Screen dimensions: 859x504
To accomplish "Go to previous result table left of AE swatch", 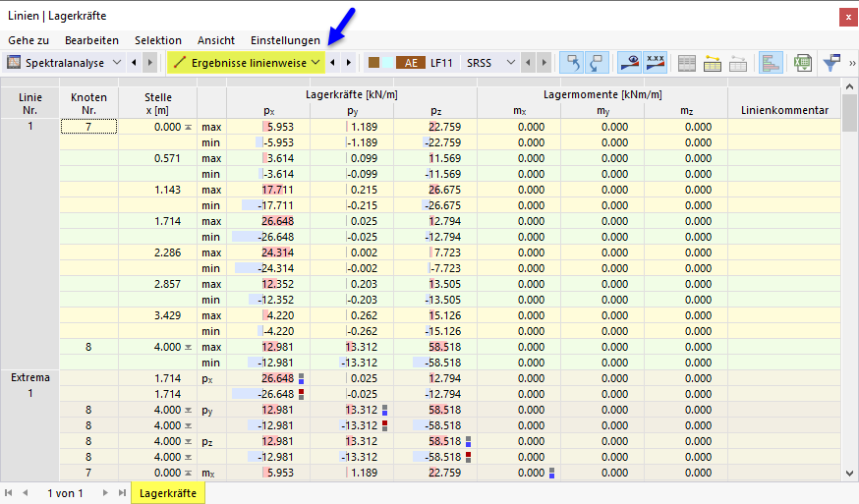I will [x=332, y=63].
